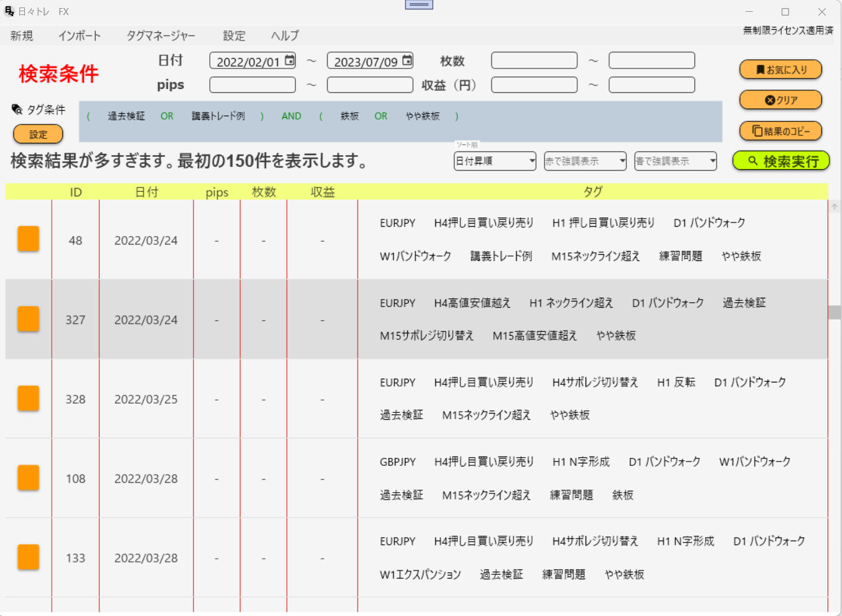Screen dimensions: 842x616
Task: Click the タグ条件 tag icon
Action: click(x=16, y=110)
